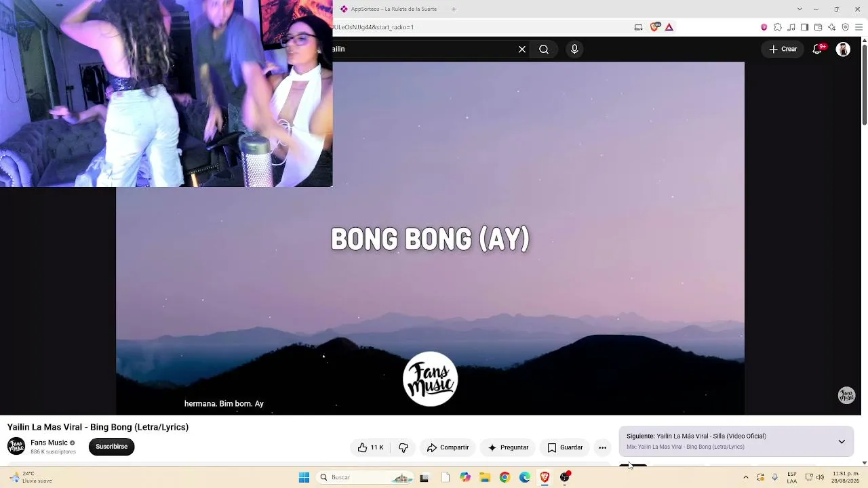
Task: Open the Windows Start menu
Action: pos(304,478)
